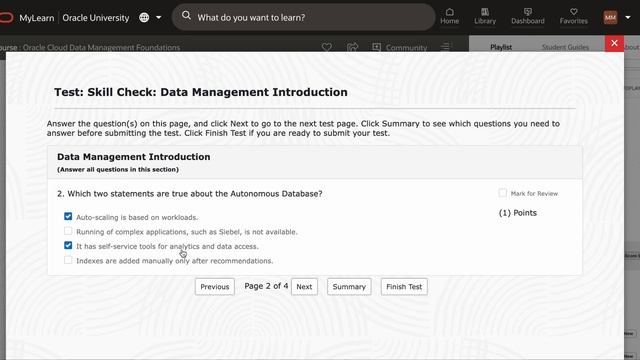This screenshot has height=360, width=640.
Task: Close the test dialog with the red X
Action: click(614, 43)
